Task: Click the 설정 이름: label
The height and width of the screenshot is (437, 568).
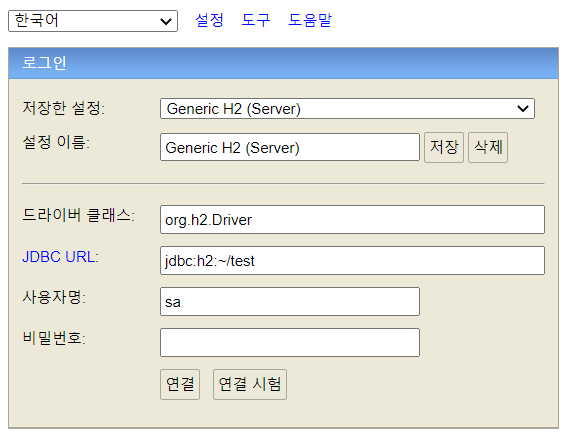Action: pos(56,142)
